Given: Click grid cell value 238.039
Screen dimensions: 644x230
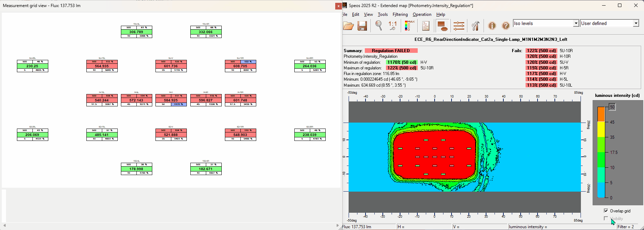Looking at the screenshot, I should tap(310, 135).
